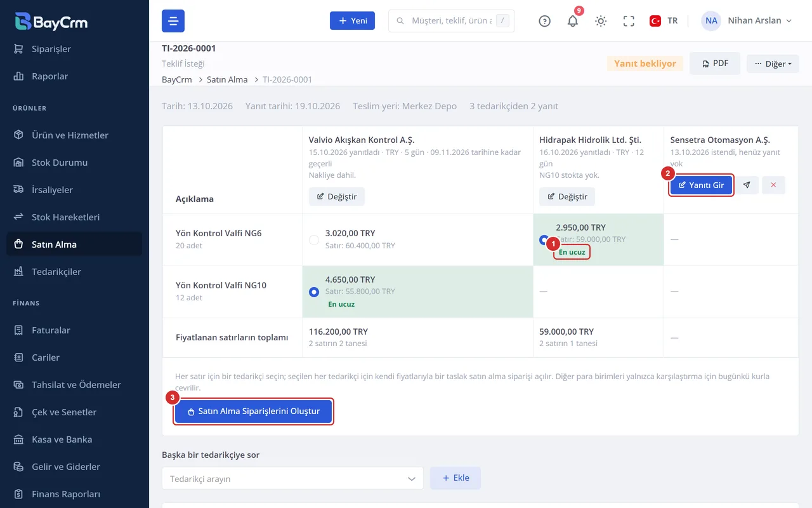Click the BayCrm breadcrumb link

[x=177, y=79]
